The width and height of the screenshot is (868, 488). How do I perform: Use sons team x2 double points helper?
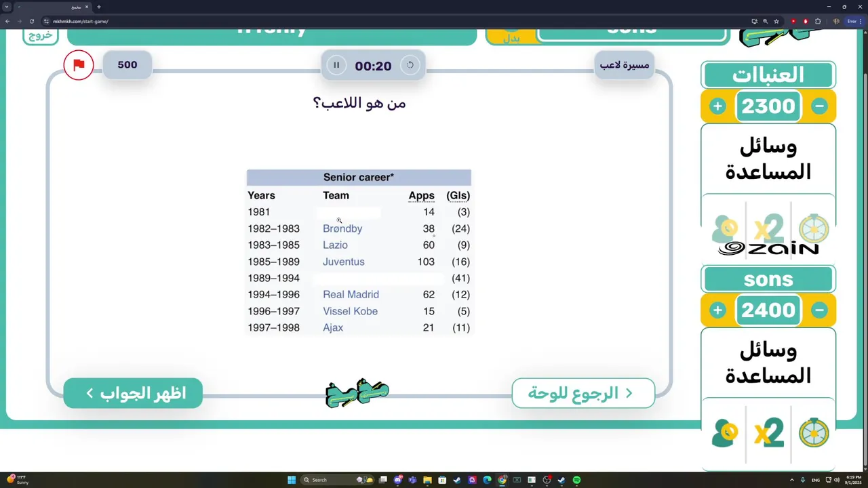coord(768,432)
